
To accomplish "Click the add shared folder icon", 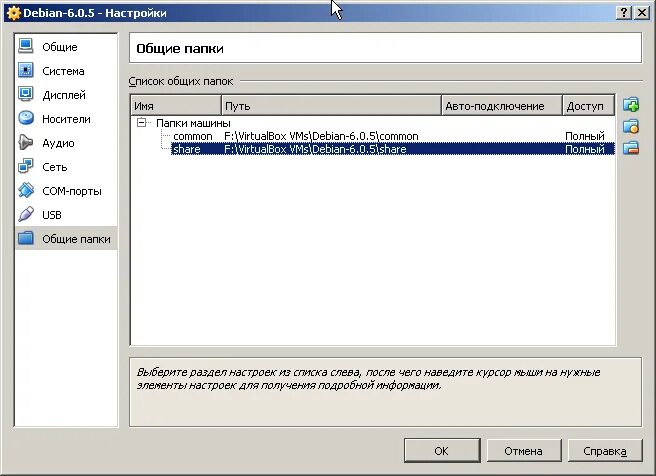I will pyautogui.click(x=631, y=105).
